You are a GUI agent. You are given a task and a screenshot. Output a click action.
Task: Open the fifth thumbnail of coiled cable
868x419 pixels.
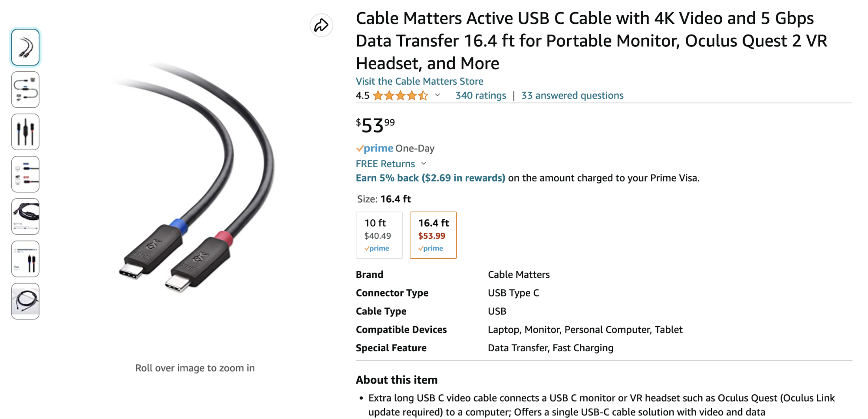(x=25, y=216)
